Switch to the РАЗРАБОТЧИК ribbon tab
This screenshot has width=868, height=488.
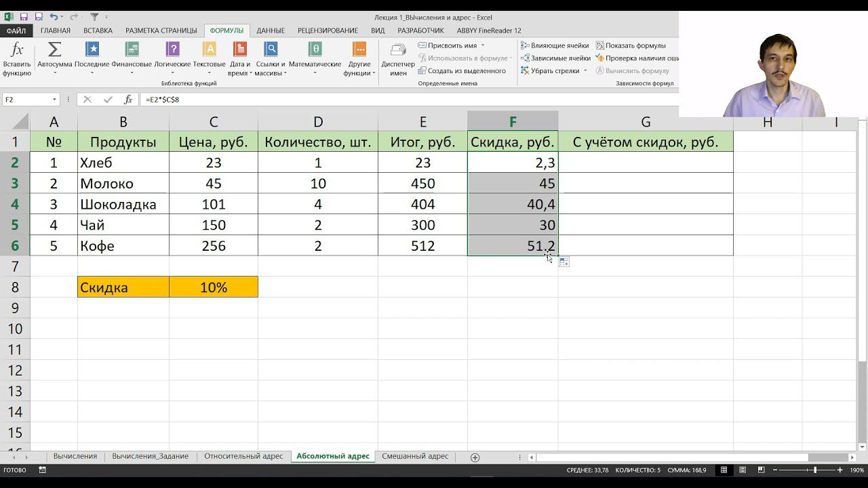tap(420, 30)
